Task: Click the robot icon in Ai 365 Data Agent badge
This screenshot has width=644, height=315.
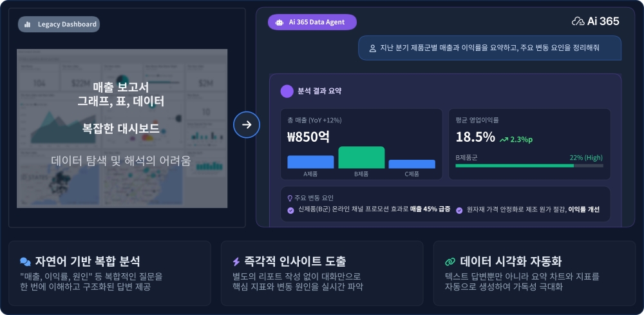Action: click(279, 22)
